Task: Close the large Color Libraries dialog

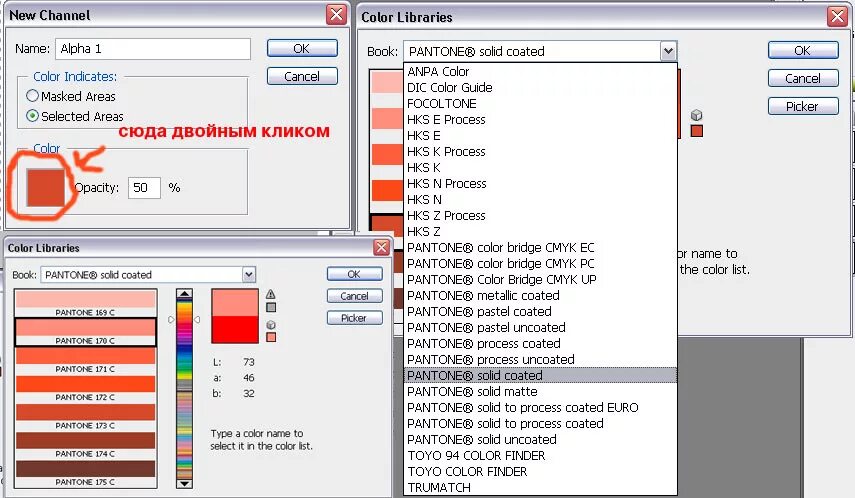Action: (x=837, y=16)
